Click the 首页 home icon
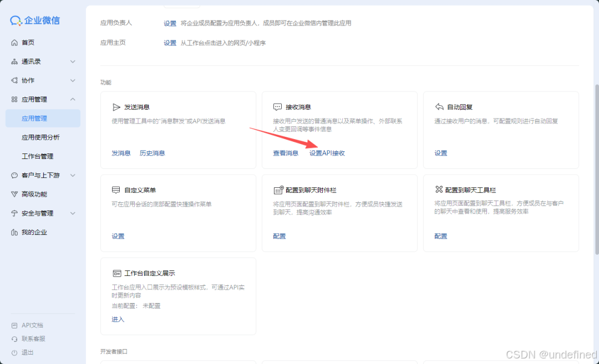 (14, 42)
